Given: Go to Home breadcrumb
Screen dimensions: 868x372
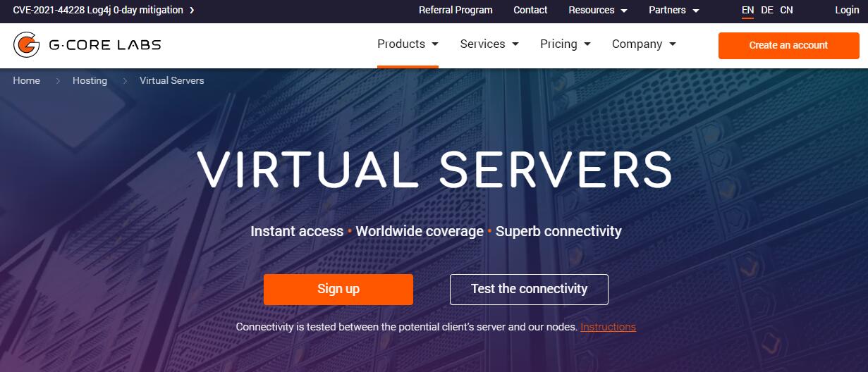Looking at the screenshot, I should 27,81.
